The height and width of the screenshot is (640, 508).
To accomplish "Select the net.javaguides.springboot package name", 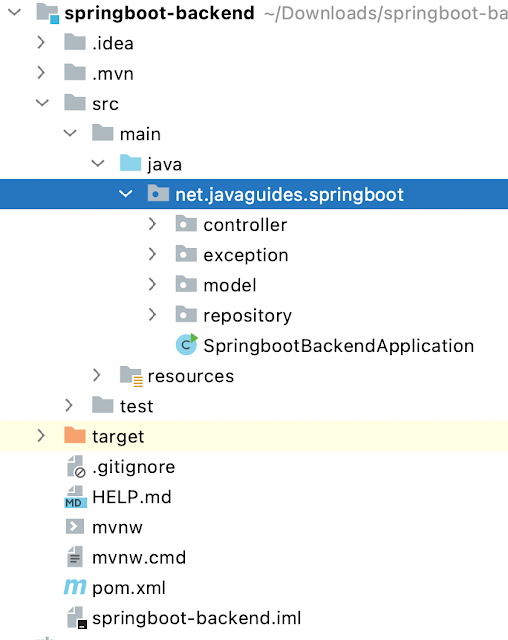I will (x=290, y=195).
